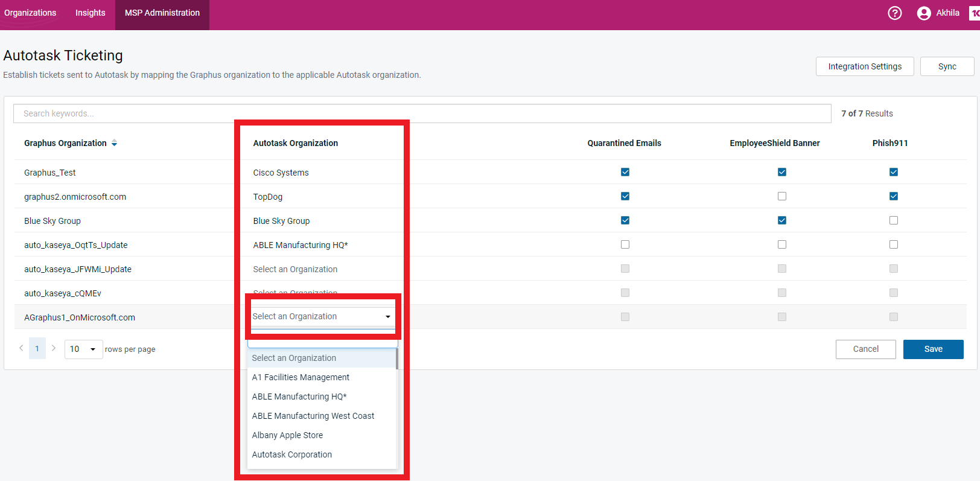The height and width of the screenshot is (481, 980).
Task: Open the Insights tab
Action: coord(90,13)
